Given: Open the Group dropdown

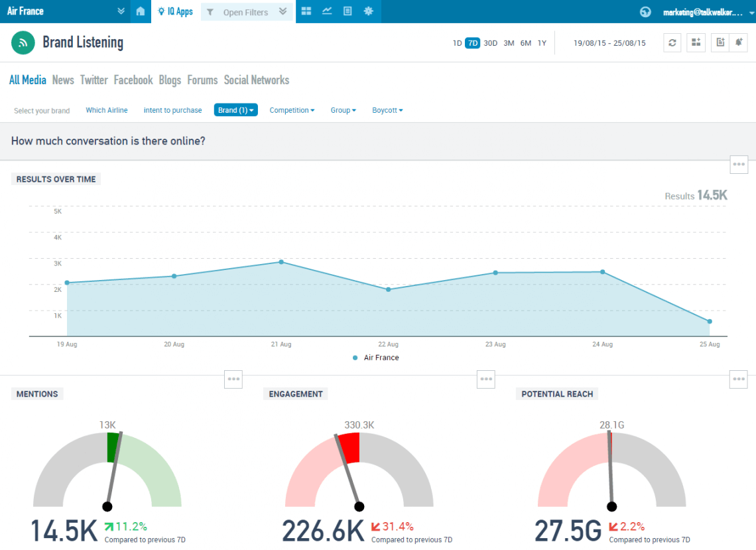Looking at the screenshot, I should pos(343,110).
